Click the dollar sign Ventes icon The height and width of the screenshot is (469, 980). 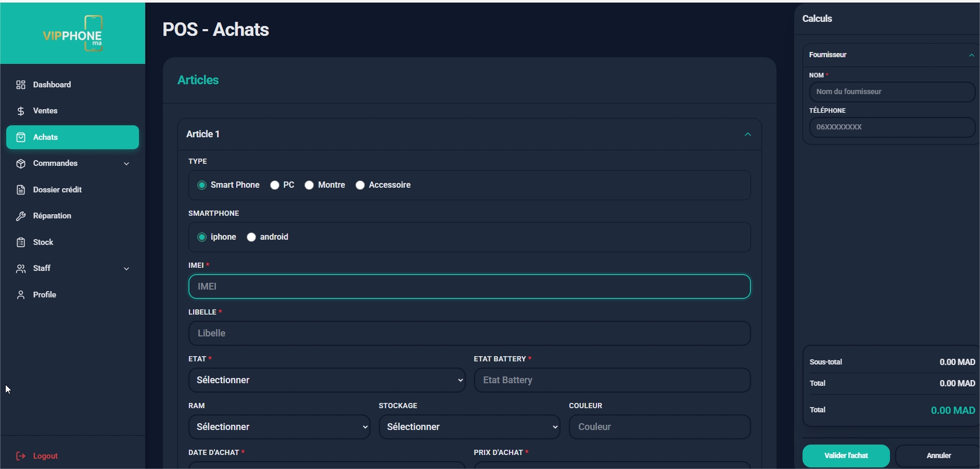(21, 111)
